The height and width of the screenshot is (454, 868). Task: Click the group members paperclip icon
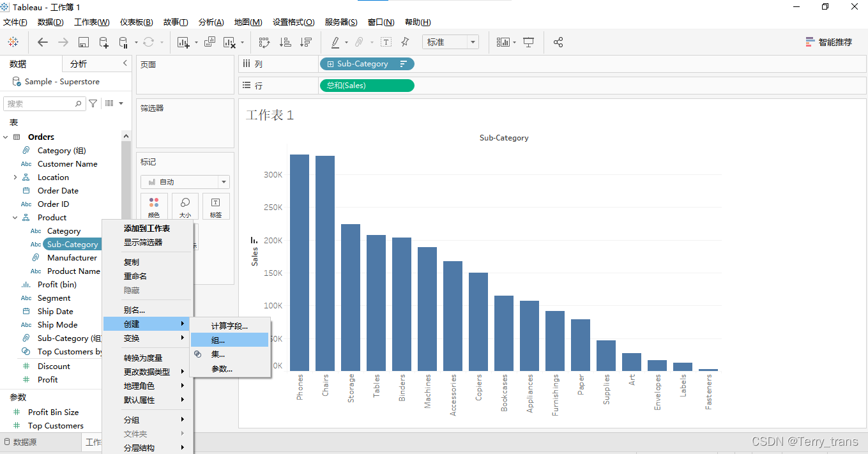click(360, 42)
